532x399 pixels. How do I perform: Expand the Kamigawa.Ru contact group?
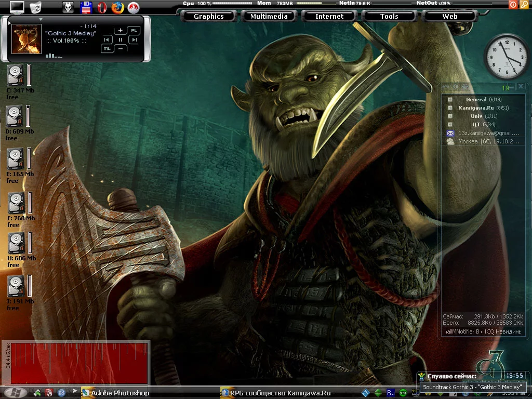coord(450,108)
